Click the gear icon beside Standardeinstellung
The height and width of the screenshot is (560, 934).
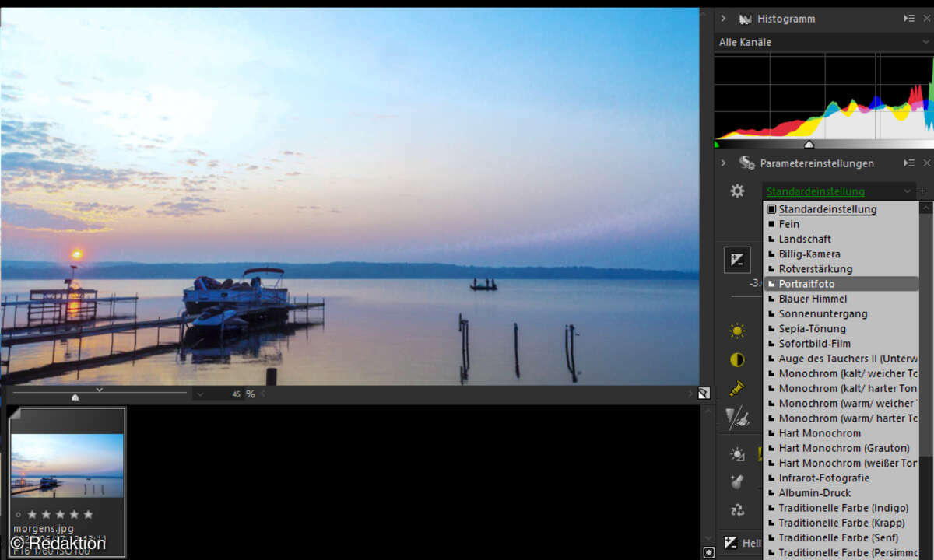[x=737, y=191]
